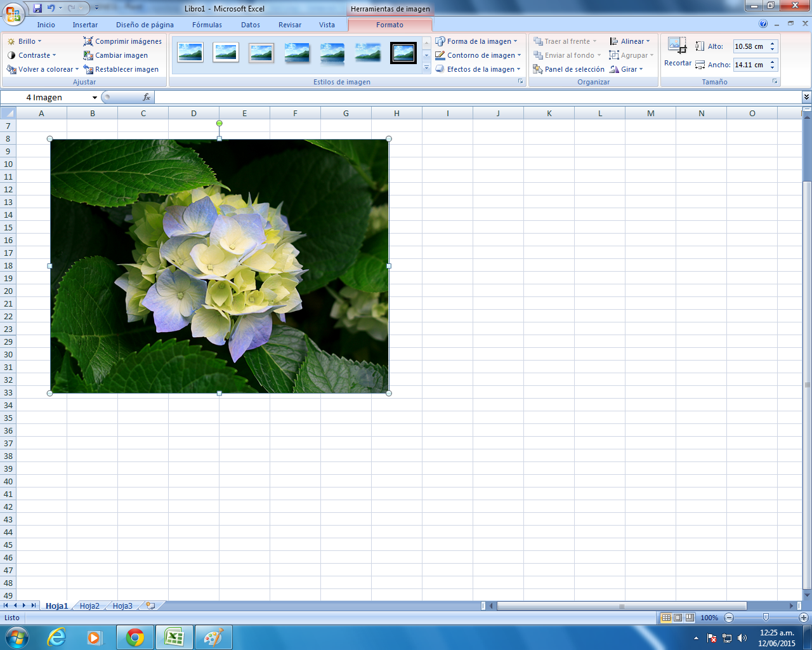The image size is (812, 650).
Task: Click the insert function fx icon
Action: [147, 97]
